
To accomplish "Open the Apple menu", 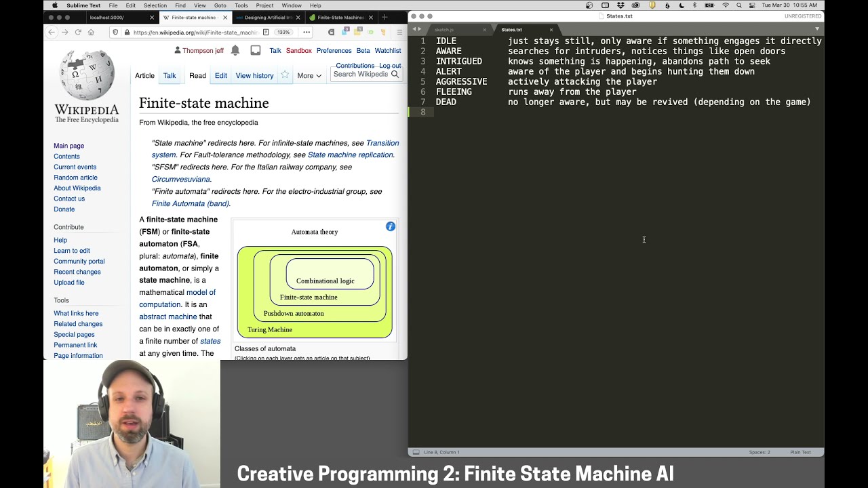I will (x=55, y=5).
